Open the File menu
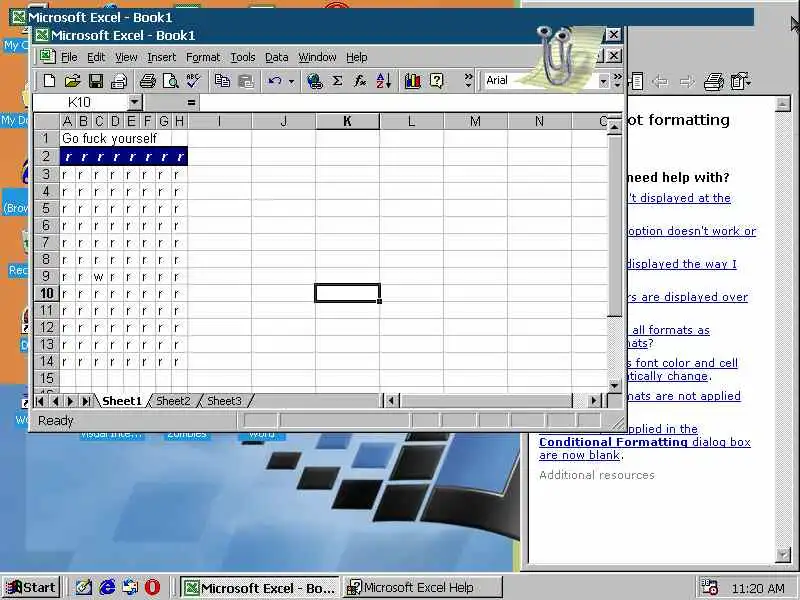Image resolution: width=800 pixels, height=600 pixels. click(69, 57)
